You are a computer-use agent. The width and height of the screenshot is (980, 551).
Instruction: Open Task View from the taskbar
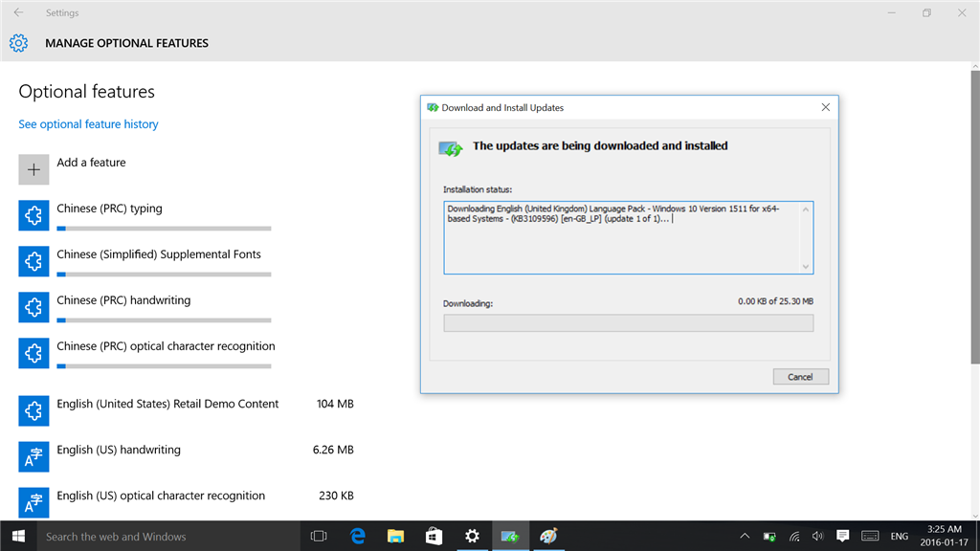(319, 536)
